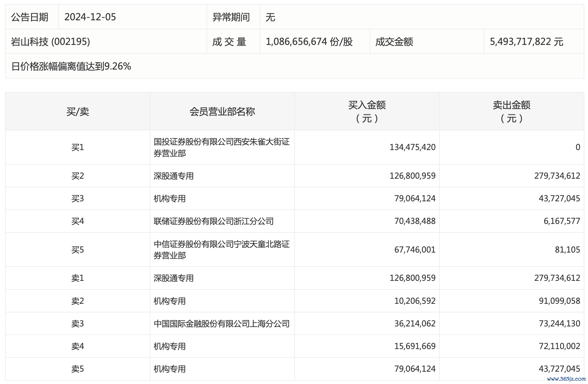Click 43,727,045 in the 卖5 row

(x=560, y=369)
